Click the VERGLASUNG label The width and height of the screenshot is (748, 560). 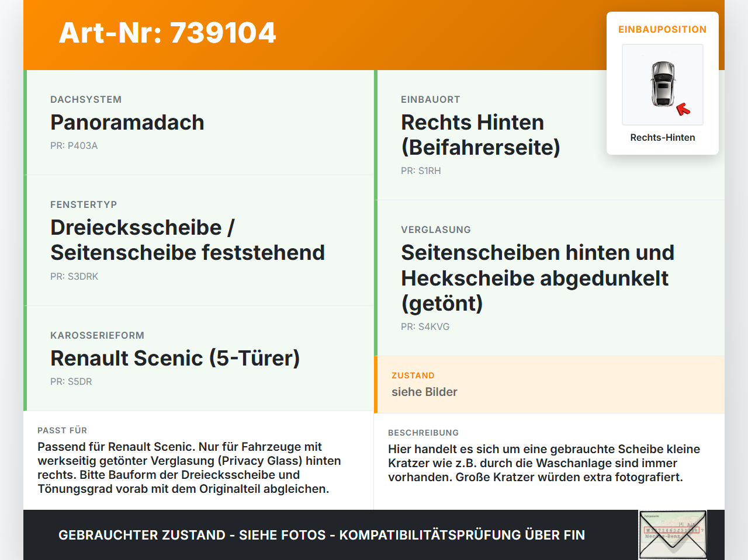pyautogui.click(x=436, y=230)
